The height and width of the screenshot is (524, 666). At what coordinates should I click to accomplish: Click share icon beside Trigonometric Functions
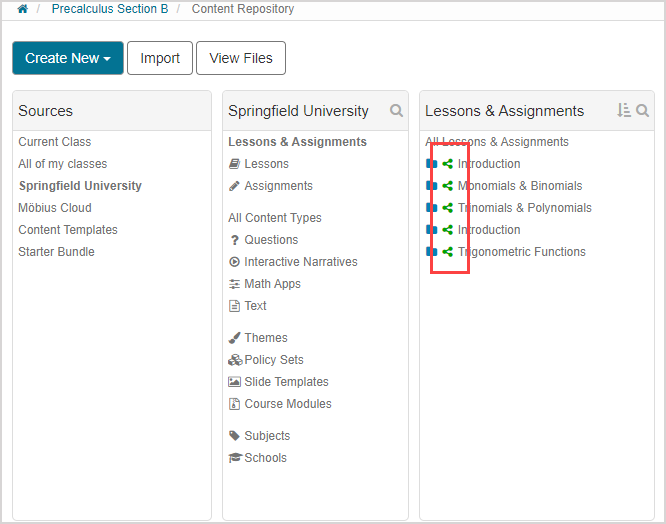point(448,252)
